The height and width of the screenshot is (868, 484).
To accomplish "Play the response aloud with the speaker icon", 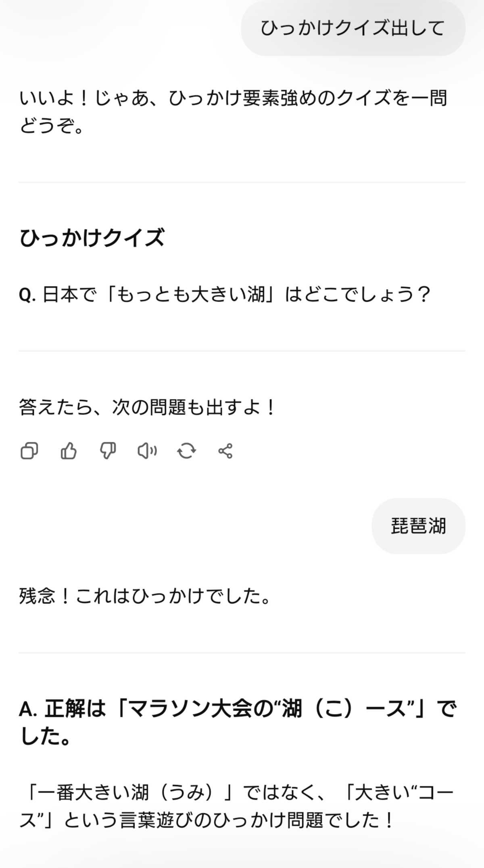I will click(147, 451).
